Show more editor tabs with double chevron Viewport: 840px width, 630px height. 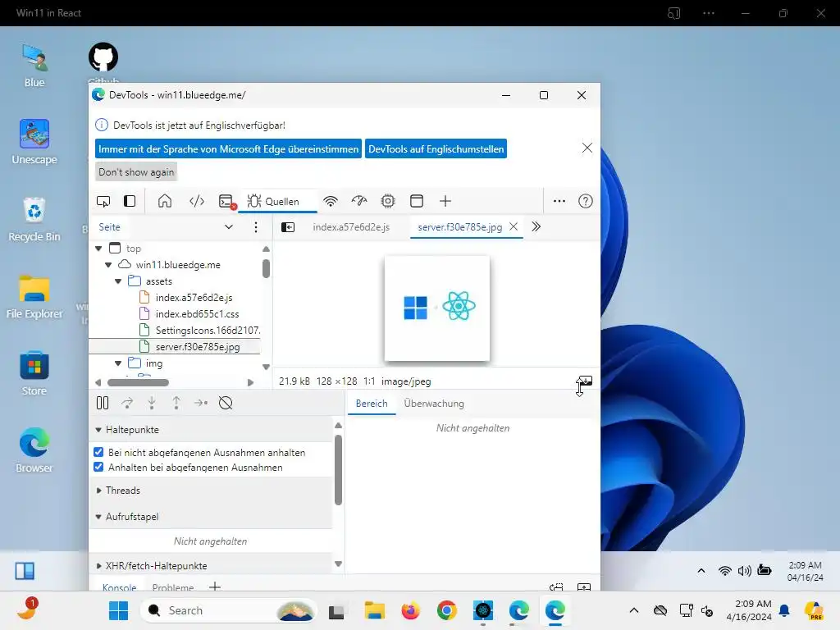[x=536, y=226]
